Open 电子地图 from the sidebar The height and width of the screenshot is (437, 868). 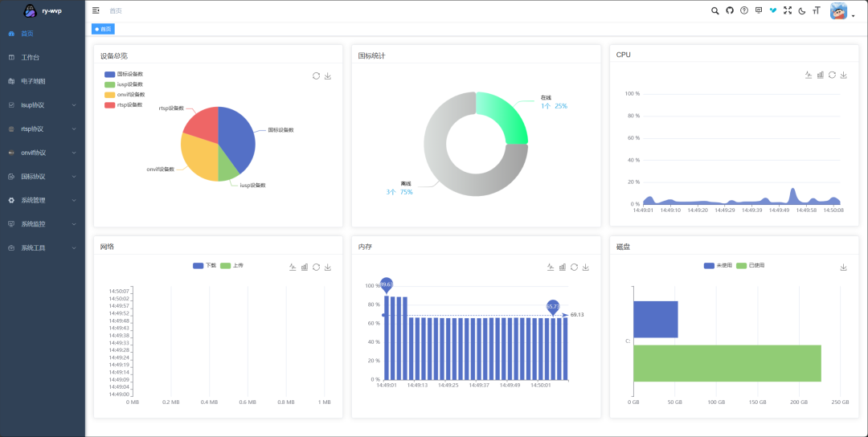click(33, 81)
